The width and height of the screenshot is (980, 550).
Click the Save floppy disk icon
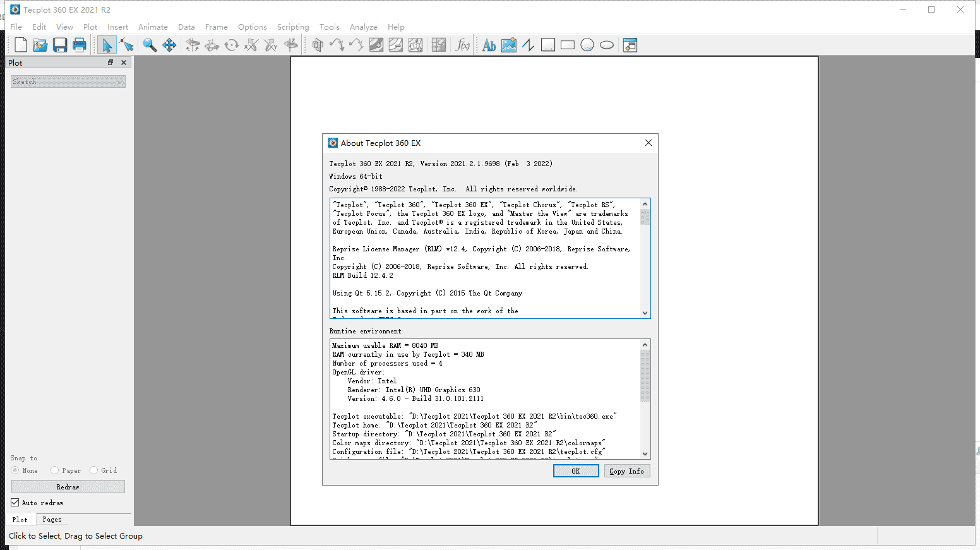[x=60, y=45]
